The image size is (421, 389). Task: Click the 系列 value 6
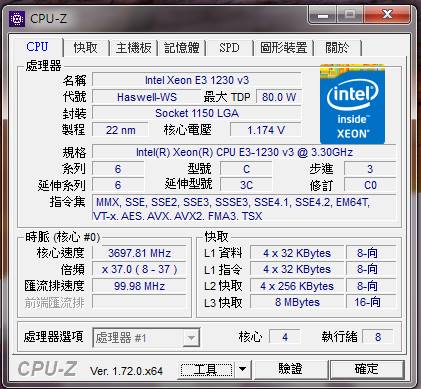point(118,169)
